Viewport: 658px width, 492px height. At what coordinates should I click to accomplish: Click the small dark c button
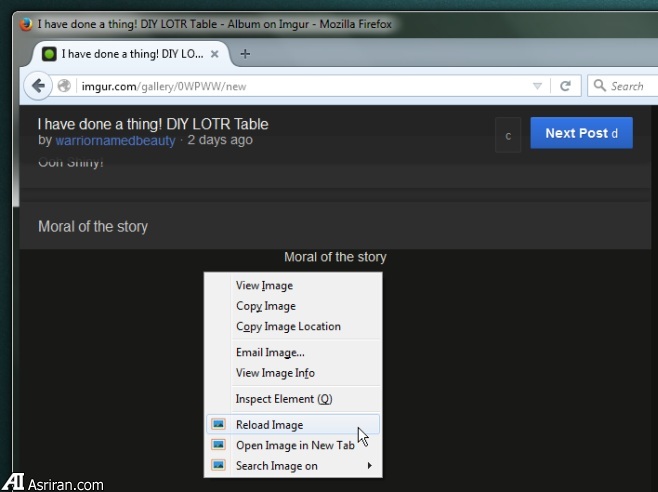(508, 134)
